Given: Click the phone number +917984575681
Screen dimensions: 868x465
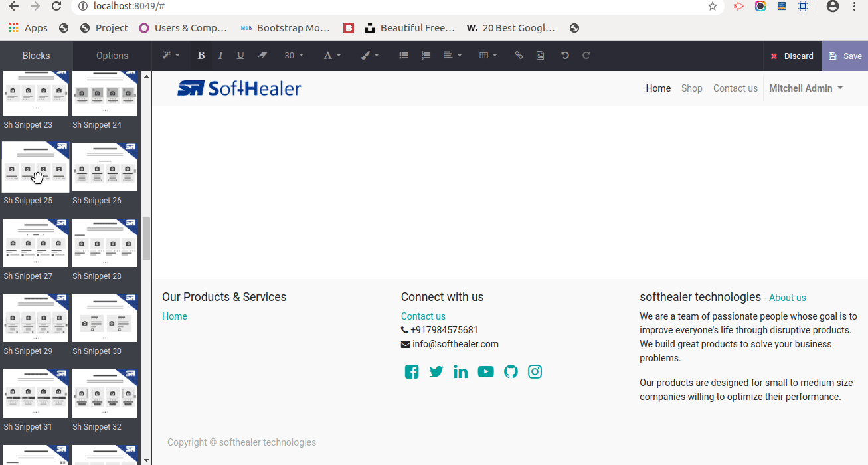Looking at the screenshot, I should pyautogui.click(x=444, y=330).
